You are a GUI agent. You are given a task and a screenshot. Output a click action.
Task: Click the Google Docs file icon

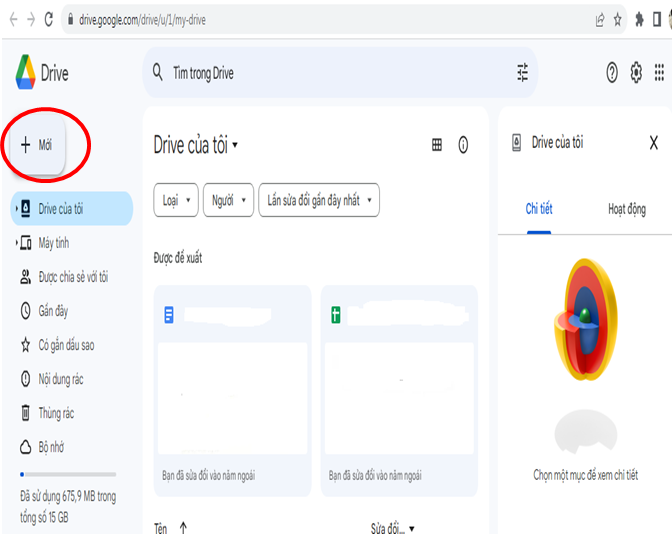(169, 315)
